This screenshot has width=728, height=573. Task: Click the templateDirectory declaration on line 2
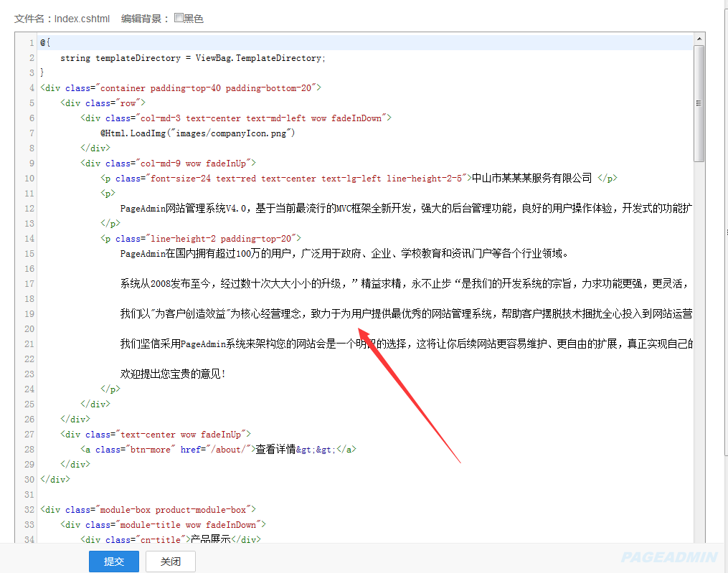[193, 58]
